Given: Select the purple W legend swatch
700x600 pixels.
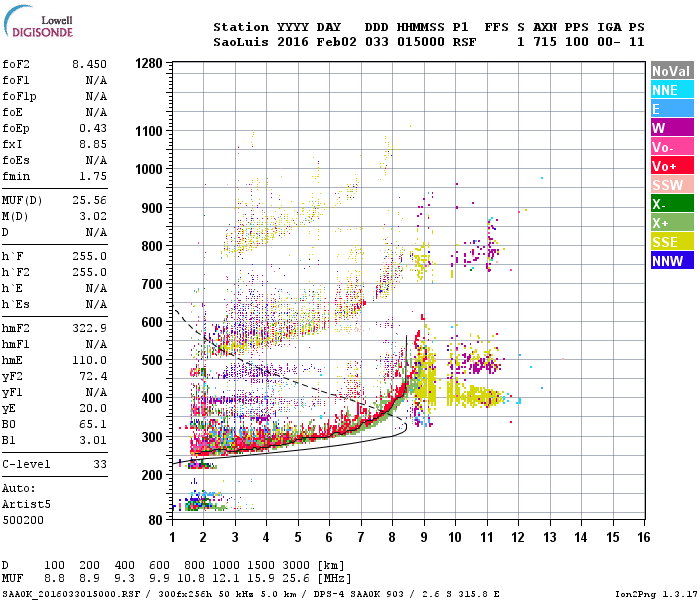Looking at the screenshot, I should [672, 128].
